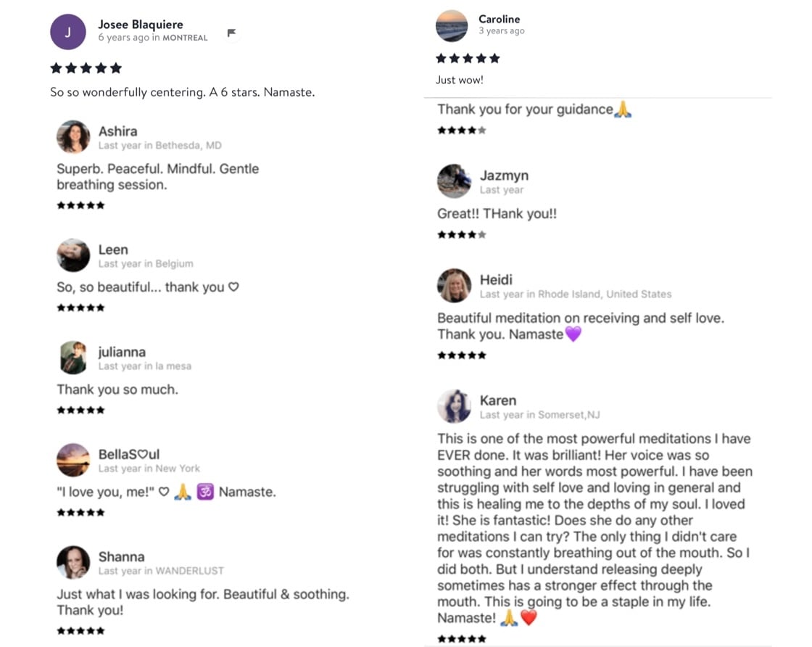
Task: Click the five-star rating under Josee's name
Action: point(86,68)
